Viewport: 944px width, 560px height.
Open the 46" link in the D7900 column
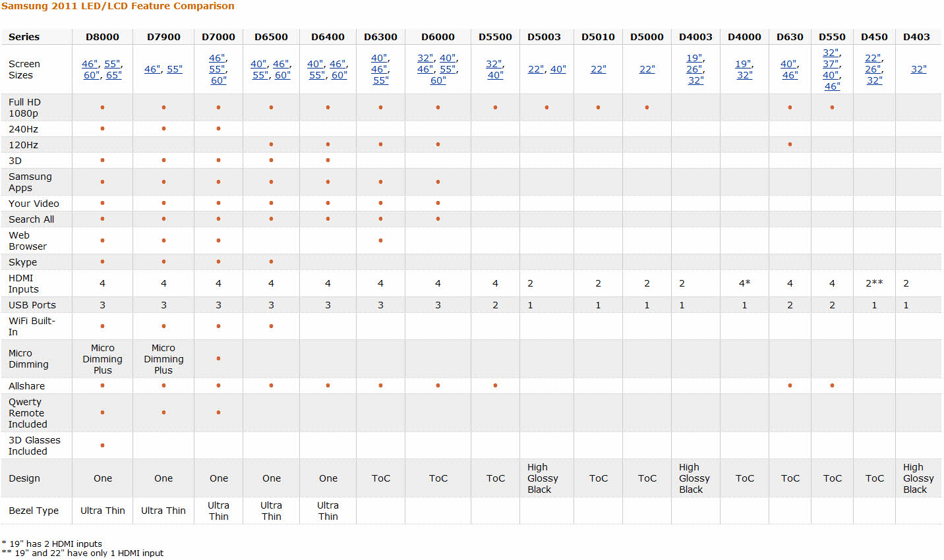[153, 69]
